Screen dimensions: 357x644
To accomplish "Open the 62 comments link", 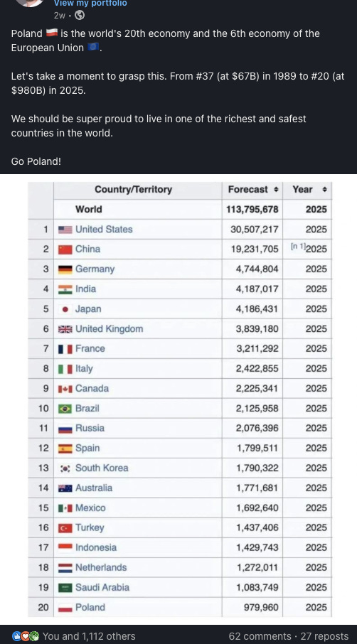I will [x=260, y=636].
